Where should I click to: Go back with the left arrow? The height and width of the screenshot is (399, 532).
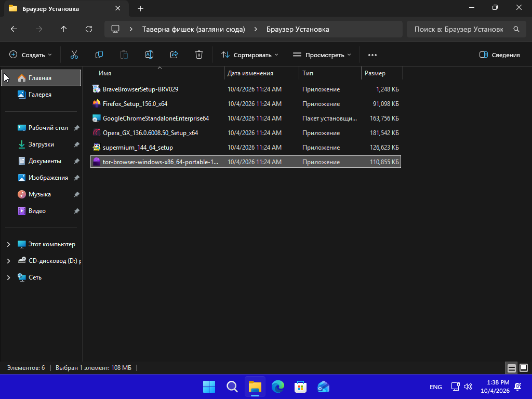pyautogui.click(x=14, y=29)
